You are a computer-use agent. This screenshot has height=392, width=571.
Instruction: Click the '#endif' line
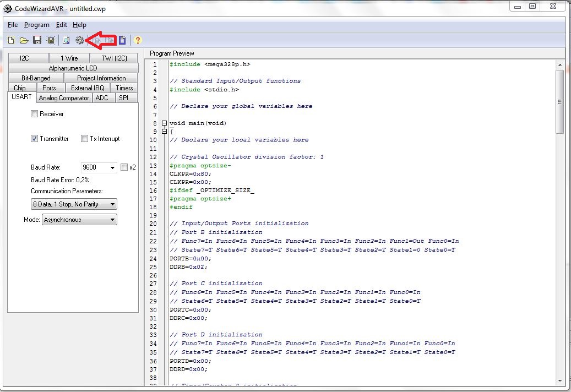coord(181,207)
